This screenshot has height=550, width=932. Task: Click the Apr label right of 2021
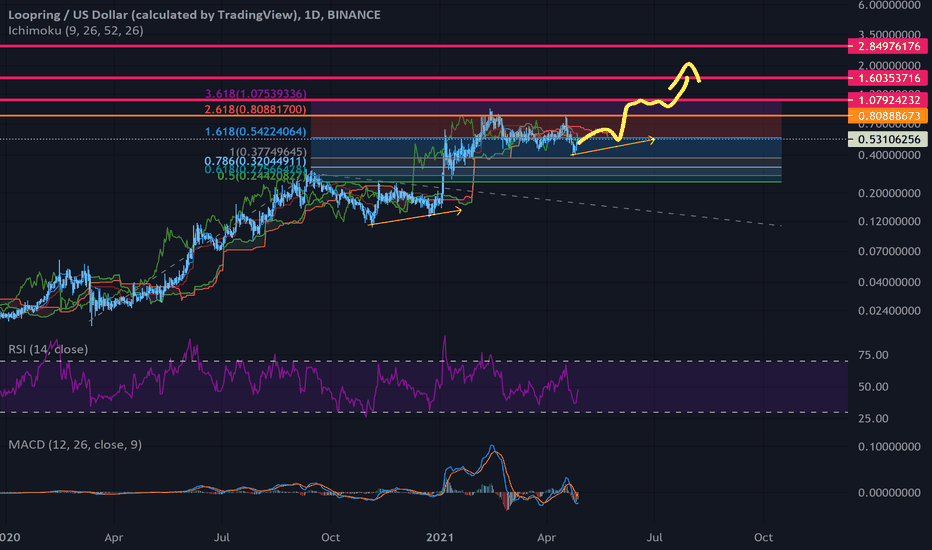[546, 538]
